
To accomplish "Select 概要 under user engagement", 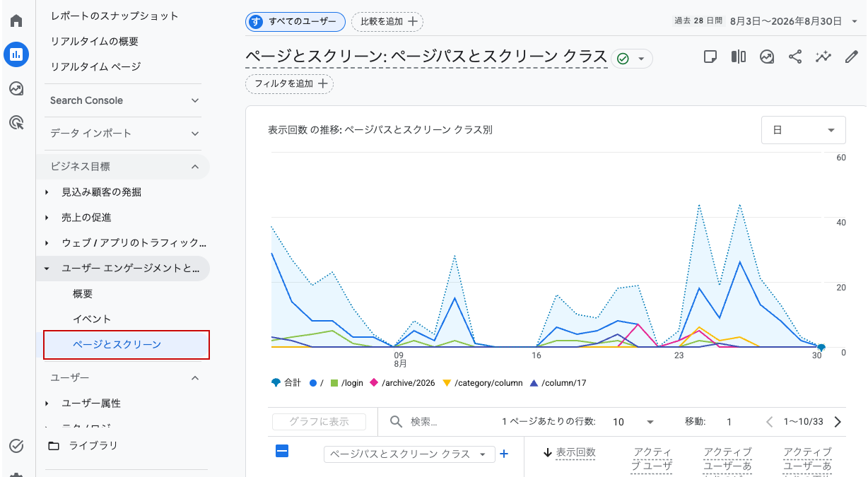I will coord(83,293).
